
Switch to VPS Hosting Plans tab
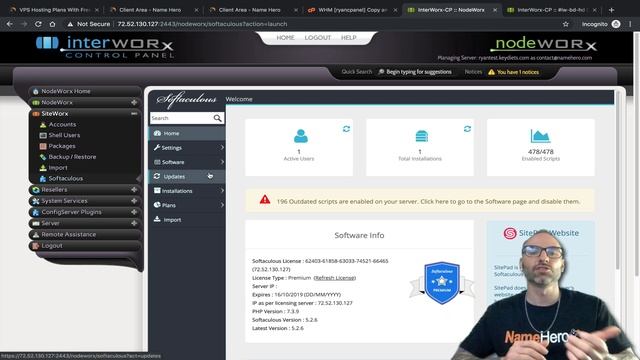tap(54, 10)
